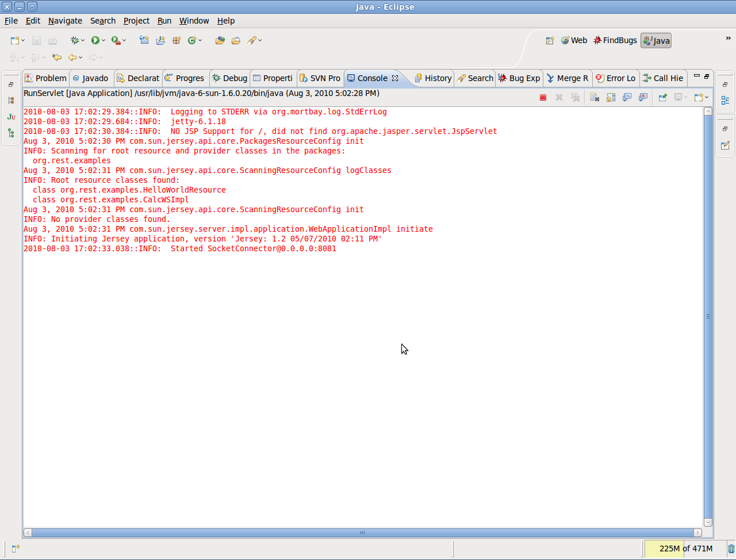Open the JUnit fast view

[x=11, y=117]
